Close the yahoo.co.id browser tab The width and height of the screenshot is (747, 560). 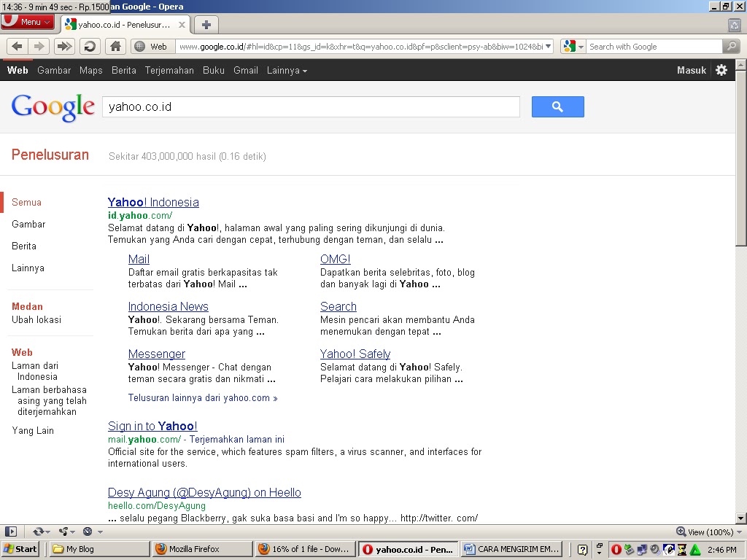coord(182,25)
